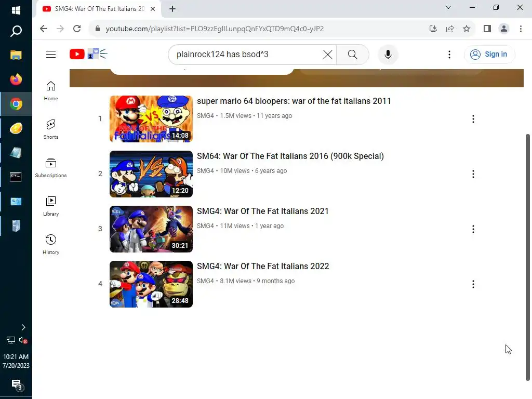Open title 'SM64: War Of The Fat Italians 2016 (900k Special)'

(x=290, y=156)
